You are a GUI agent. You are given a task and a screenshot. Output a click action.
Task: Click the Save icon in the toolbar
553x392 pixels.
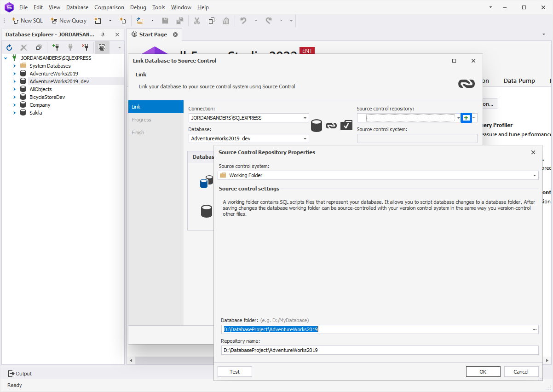tap(165, 21)
